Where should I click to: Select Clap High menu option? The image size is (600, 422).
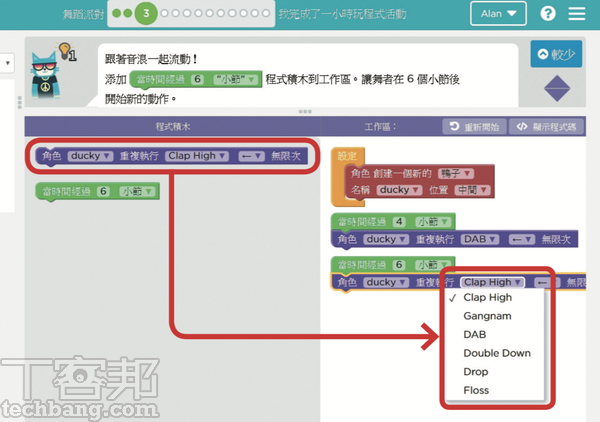pos(487,297)
